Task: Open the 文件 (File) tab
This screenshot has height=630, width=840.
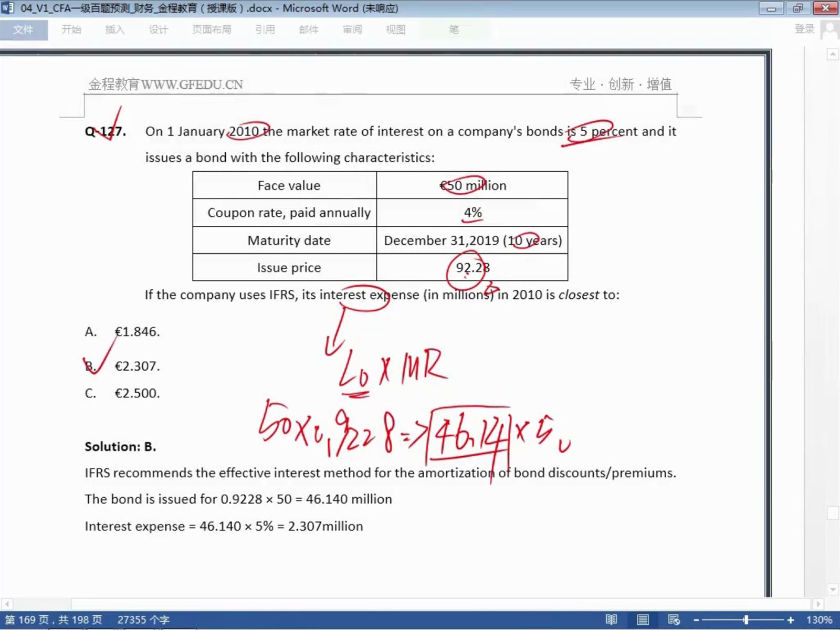Action: tap(23, 30)
